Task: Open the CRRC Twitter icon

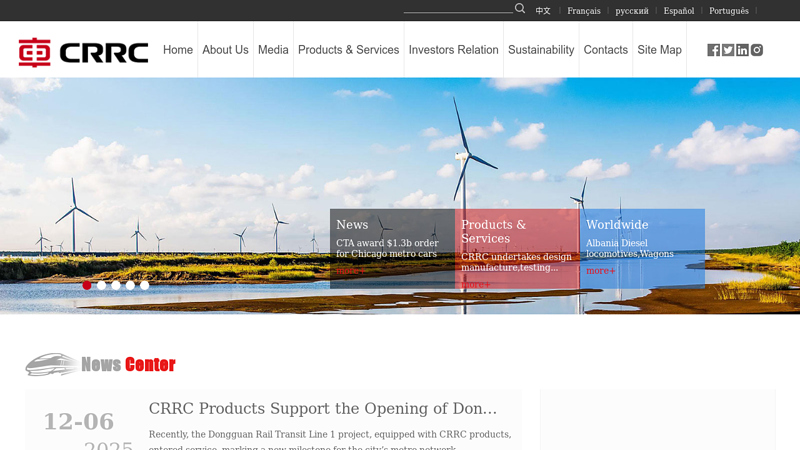Action: [728, 50]
